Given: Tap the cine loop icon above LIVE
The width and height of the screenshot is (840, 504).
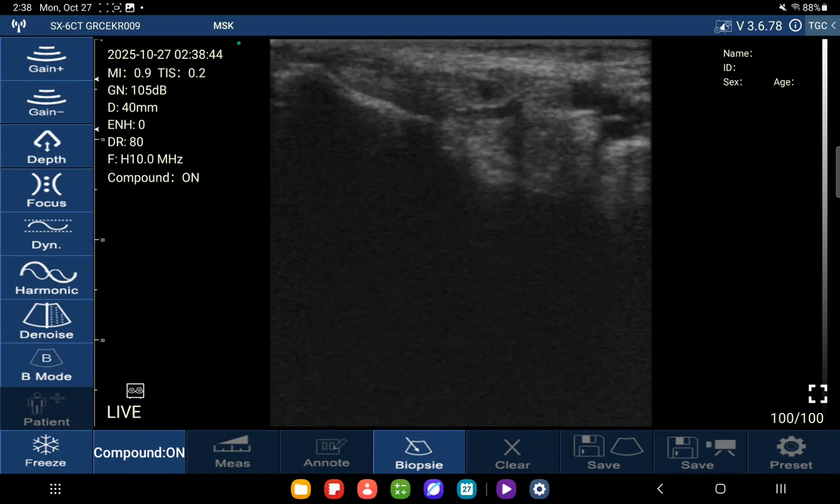Looking at the screenshot, I should (135, 391).
